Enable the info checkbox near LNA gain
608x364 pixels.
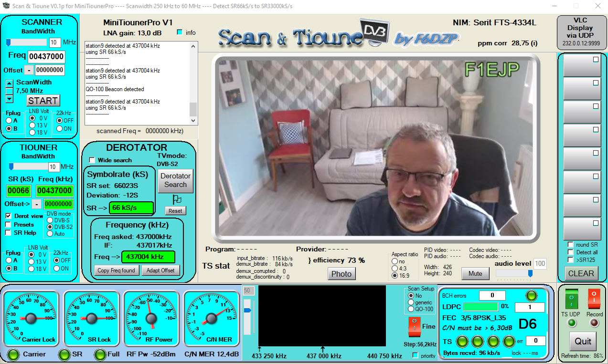click(180, 32)
